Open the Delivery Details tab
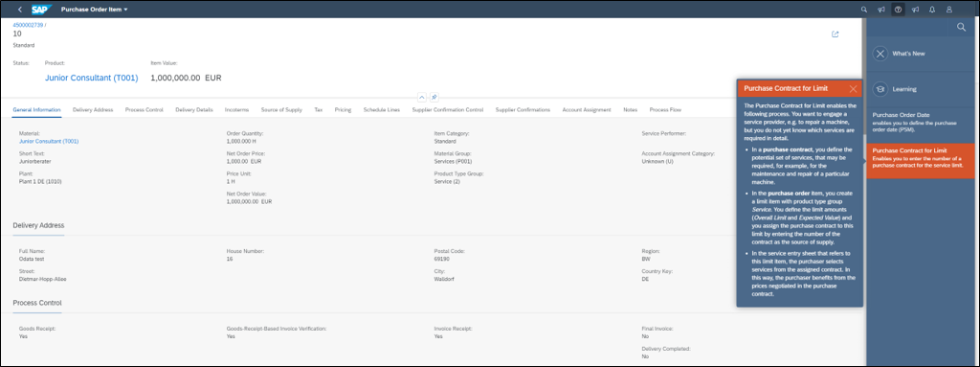 pyautogui.click(x=193, y=109)
